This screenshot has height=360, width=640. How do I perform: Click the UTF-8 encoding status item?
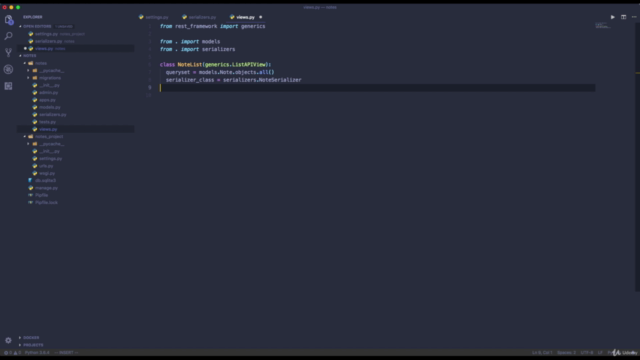587,353
